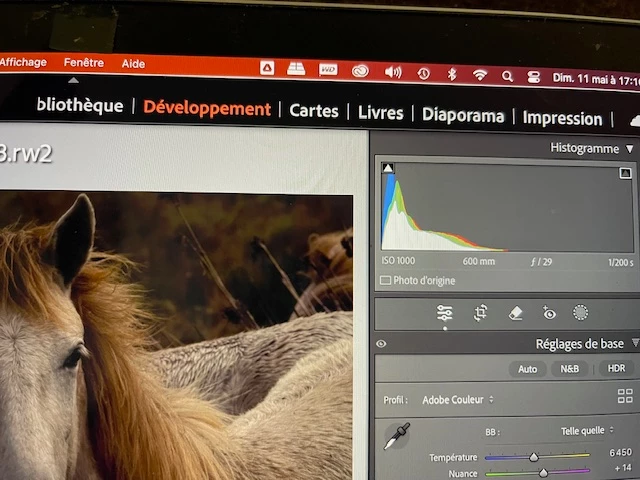Click the ISO 1000 label

pyautogui.click(x=398, y=260)
